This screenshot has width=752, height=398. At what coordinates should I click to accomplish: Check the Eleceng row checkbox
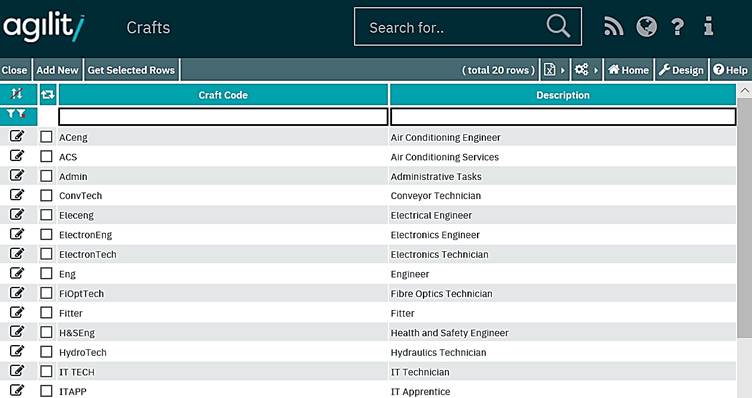pos(47,215)
